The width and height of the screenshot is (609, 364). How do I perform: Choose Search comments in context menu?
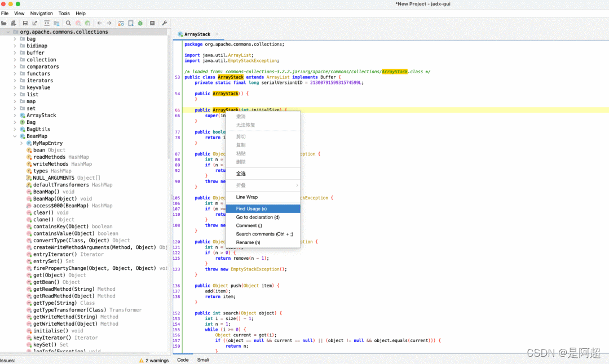pyautogui.click(x=263, y=234)
